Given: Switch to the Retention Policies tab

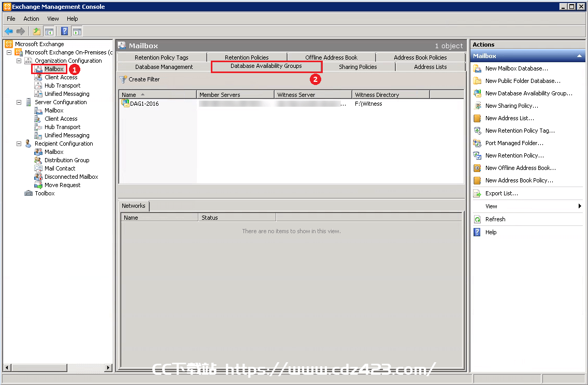Looking at the screenshot, I should pyautogui.click(x=247, y=58).
